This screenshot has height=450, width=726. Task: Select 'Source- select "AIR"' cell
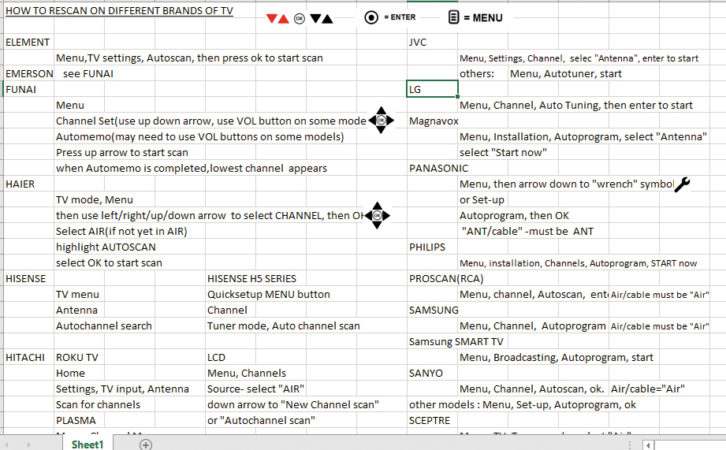click(256, 389)
